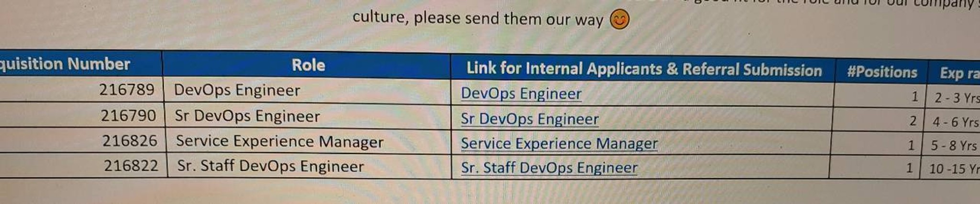Click the Service Experience Manager role cell
Image resolution: width=980 pixels, height=204 pixels.
pos(308,141)
